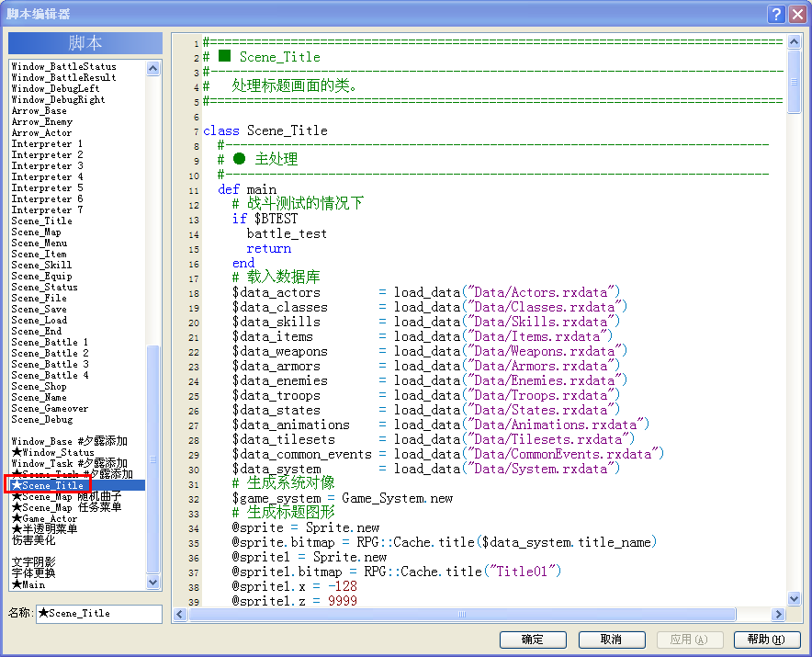The width and height of the screenshot is (812, 657).
Task: Click the code editor horizontal scrollbar thumb
Action: pos(462,614)
